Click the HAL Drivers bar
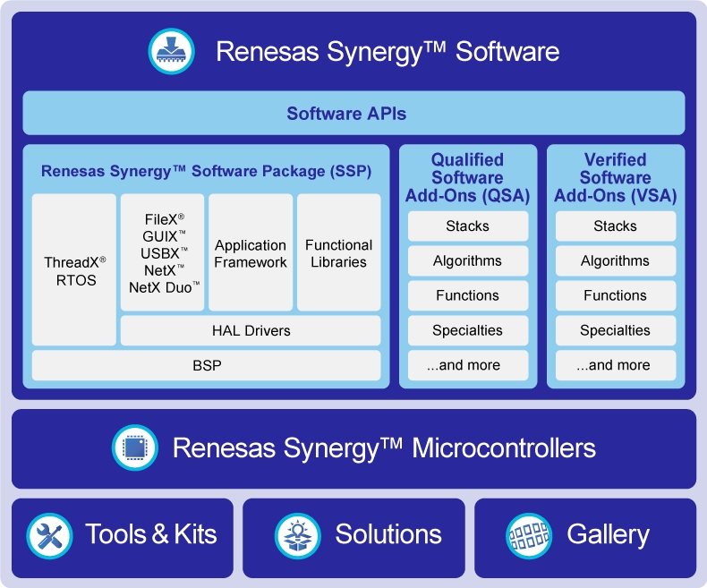Screen dimensions: 707x588 [251, 330]
